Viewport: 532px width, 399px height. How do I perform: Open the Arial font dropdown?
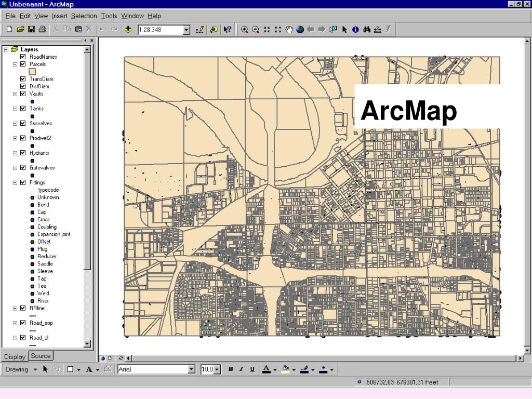point(192,369)
